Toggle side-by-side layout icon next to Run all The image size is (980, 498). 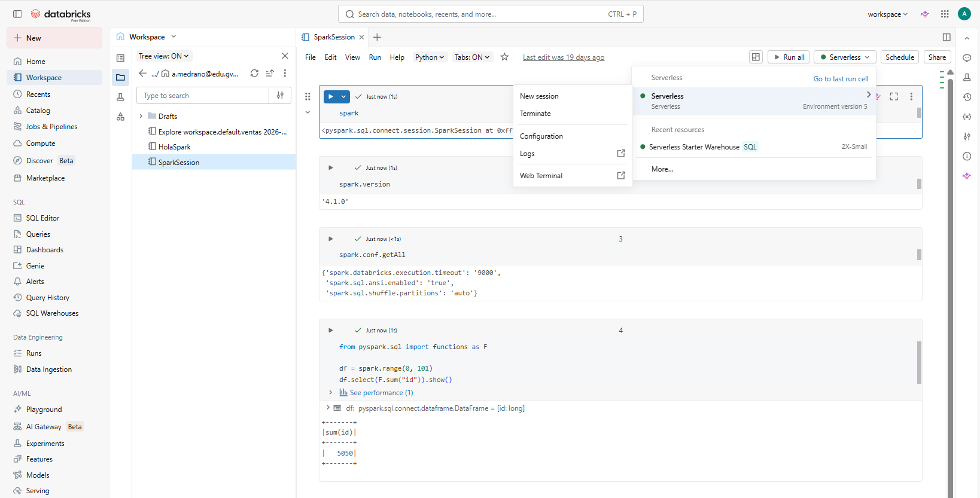[756, 57]
